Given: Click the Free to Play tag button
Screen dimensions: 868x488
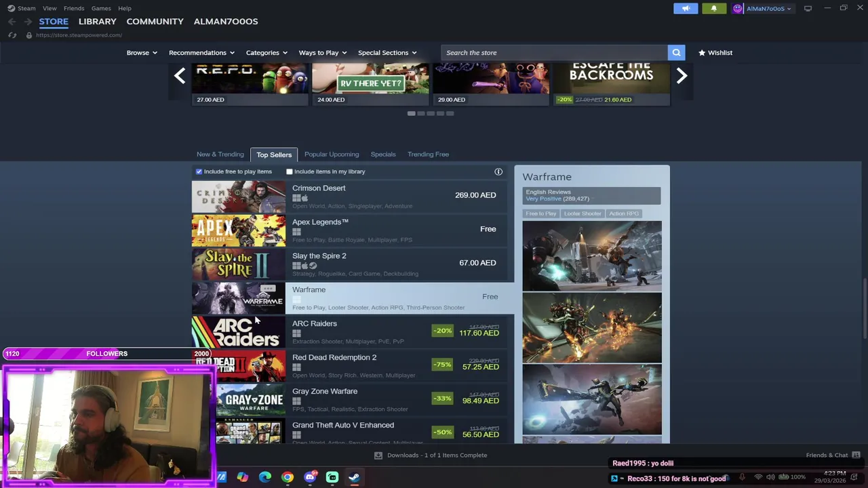Looking at the screenshot, I should [x=541, y=213].
